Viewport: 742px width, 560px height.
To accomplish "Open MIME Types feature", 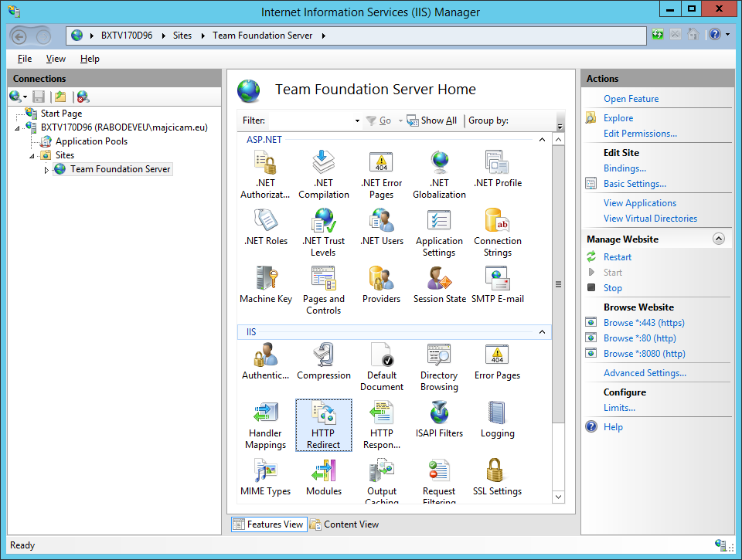I will pos(265,477).
